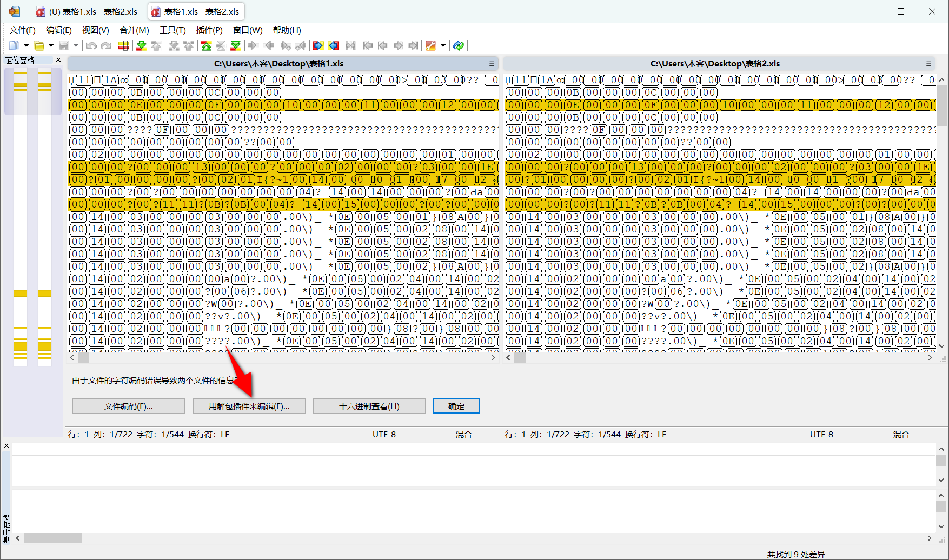The width and height of the screenshot is (949, 560).
Task: Copy difference to left with blue arrow icon
Action: coord(334,46)
